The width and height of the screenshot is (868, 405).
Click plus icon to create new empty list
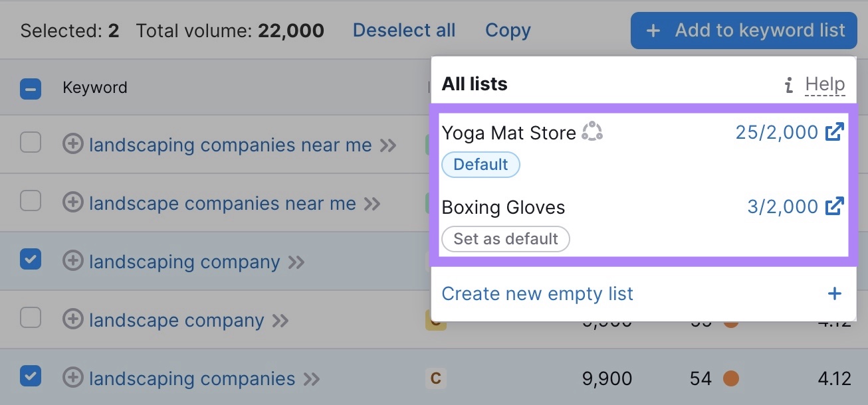tap(834, 293)
